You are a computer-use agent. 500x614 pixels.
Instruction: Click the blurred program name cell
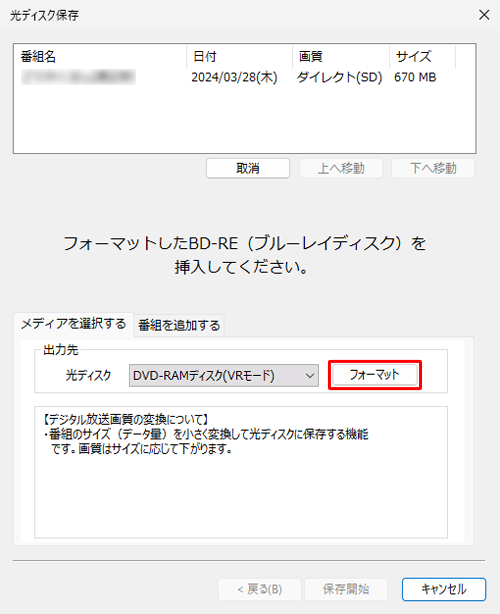(x=78, y=77)
